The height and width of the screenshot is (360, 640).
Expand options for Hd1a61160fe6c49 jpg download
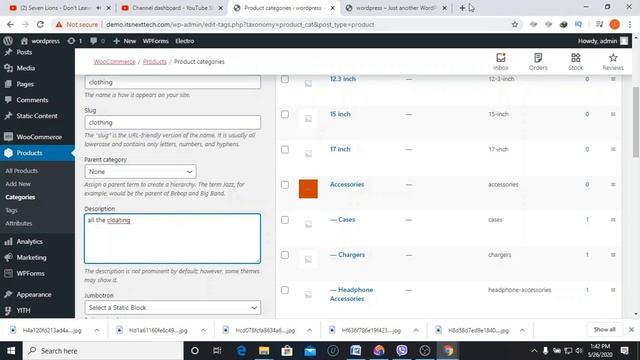pos(203,330)
